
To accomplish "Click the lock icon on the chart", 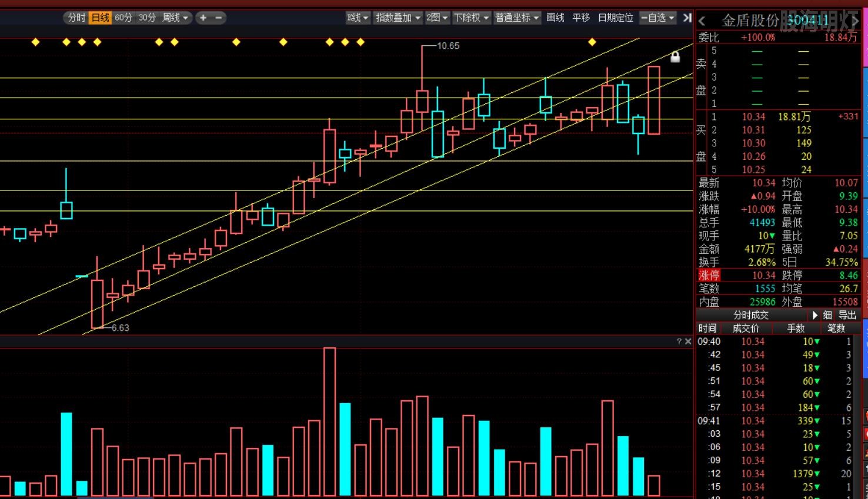I will click(x=675, y=56).
